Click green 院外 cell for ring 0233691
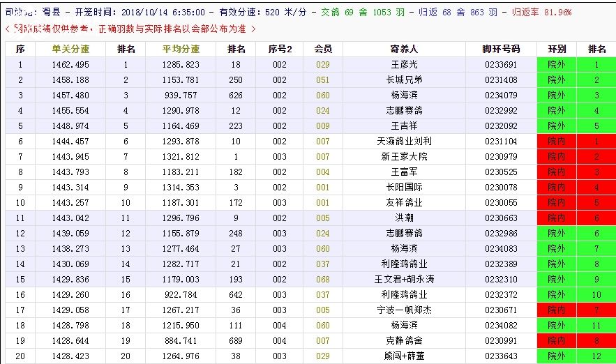Image resolution: width=616 pixels, height=364 pixels. (x=556, y=65)
